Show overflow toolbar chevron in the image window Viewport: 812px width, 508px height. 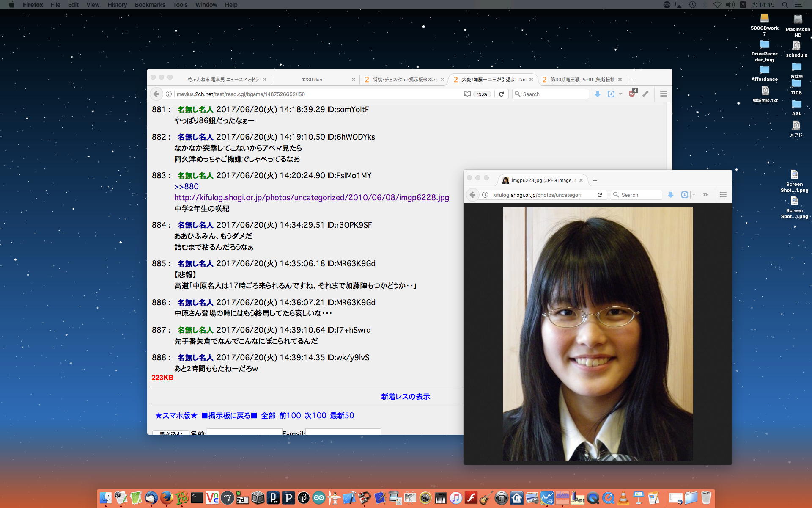(705, 195)
